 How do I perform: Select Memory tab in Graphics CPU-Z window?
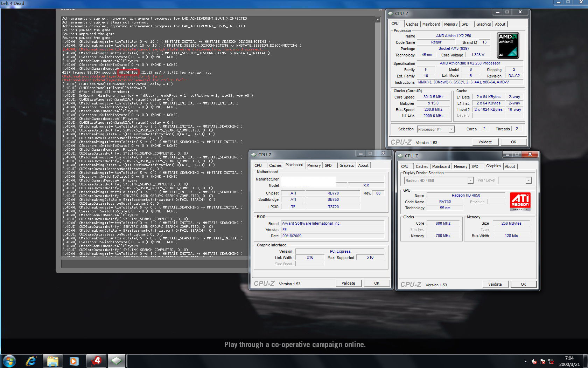(461, 166)
